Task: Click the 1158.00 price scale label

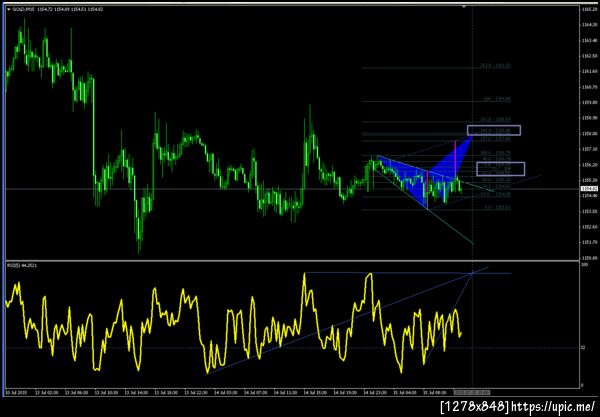Action: [590, 134]
